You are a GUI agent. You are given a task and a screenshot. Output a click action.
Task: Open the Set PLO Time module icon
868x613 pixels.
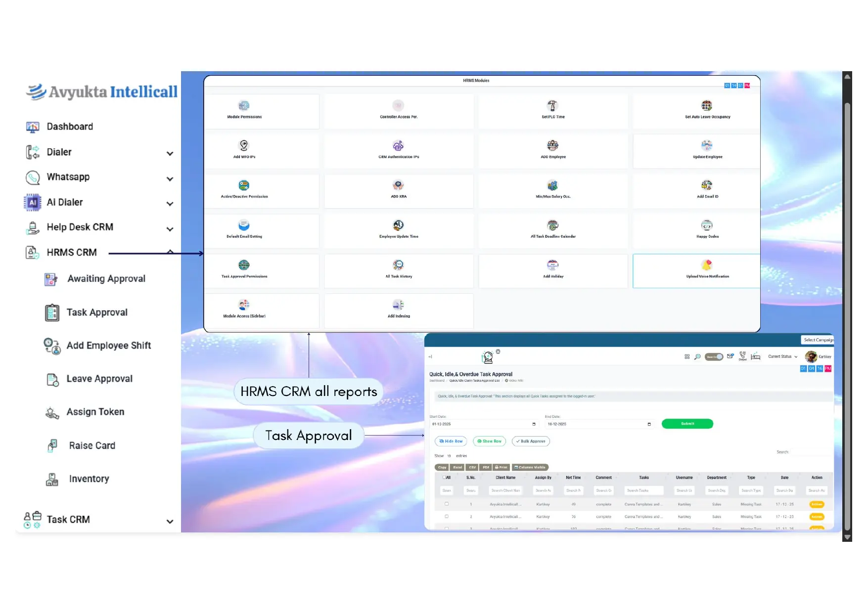point(552,106)
